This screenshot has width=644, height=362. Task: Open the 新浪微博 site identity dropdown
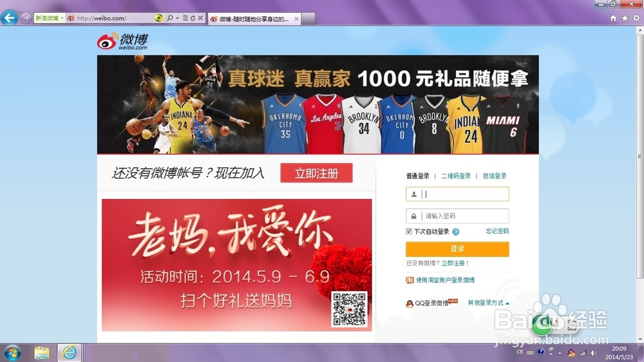pos(50,18)
